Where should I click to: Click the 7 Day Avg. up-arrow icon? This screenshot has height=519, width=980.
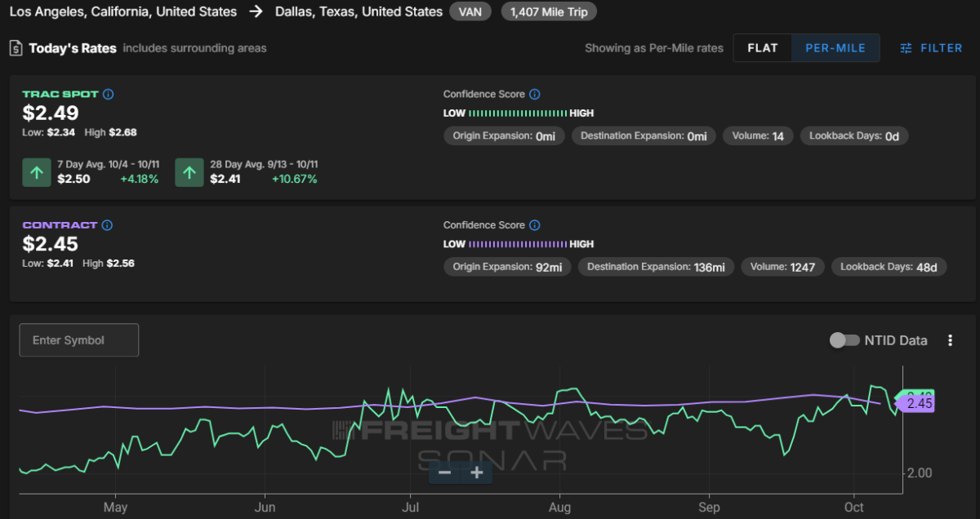tap(36, 172)
